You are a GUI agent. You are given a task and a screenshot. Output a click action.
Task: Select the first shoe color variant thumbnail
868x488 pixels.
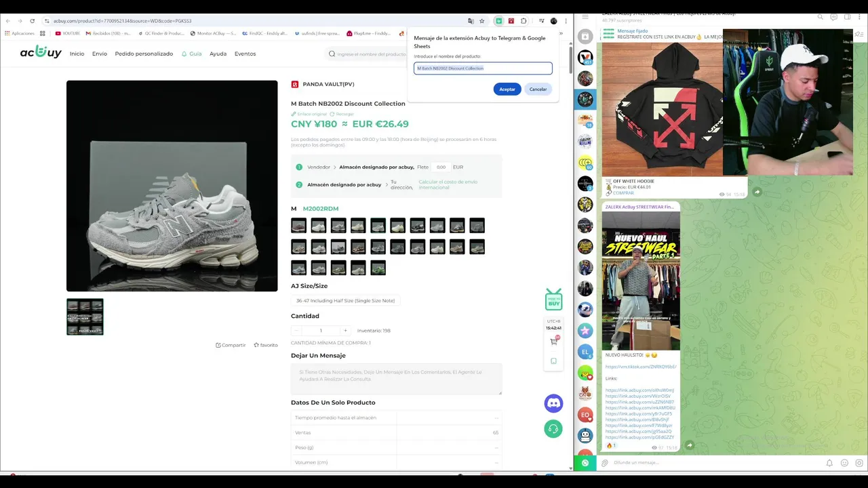298,226
